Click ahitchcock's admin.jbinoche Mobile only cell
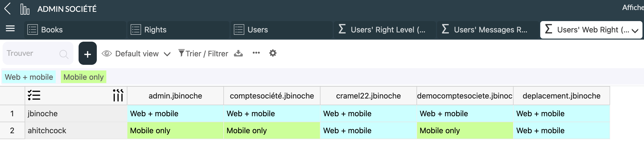Screen dimensions: 644x143 point(175,130)
